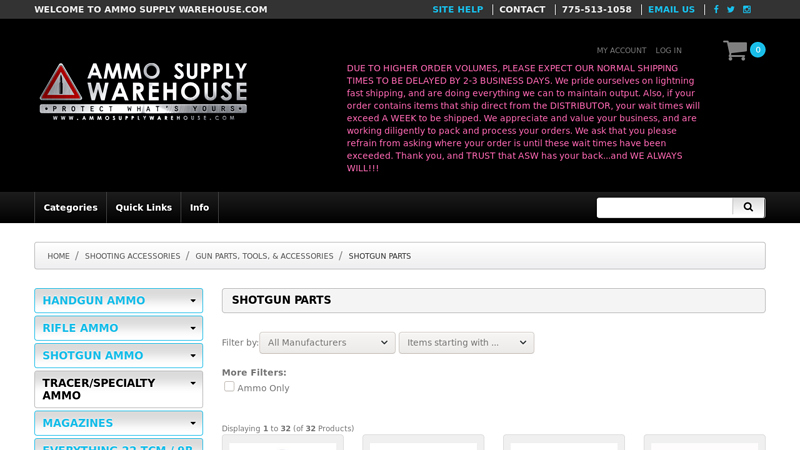Open the Quick Links menu

(x=143, y=208)
